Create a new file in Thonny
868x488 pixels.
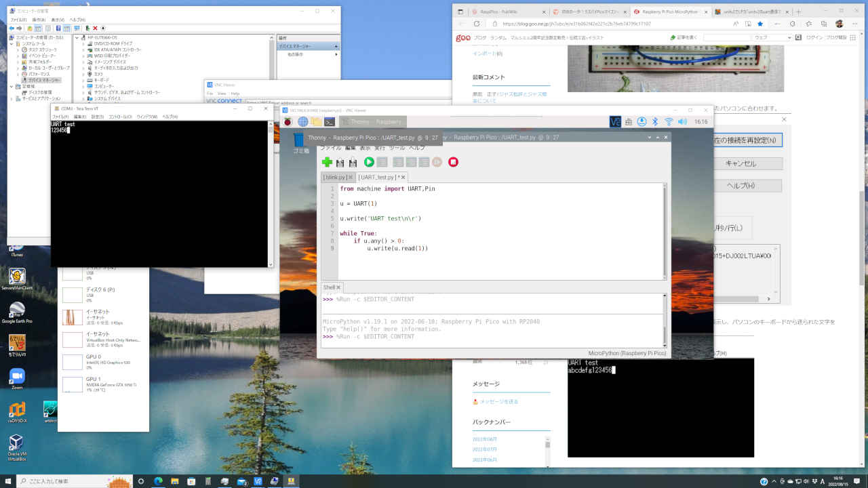click(327, 162)
